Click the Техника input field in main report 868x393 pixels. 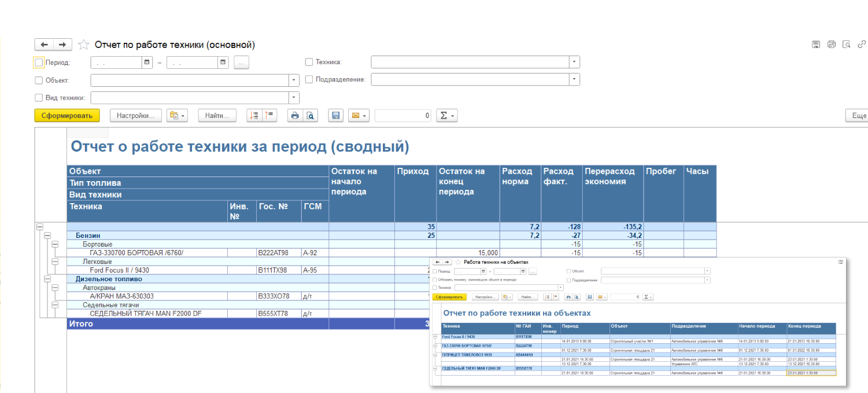click(x=470, y=63)
